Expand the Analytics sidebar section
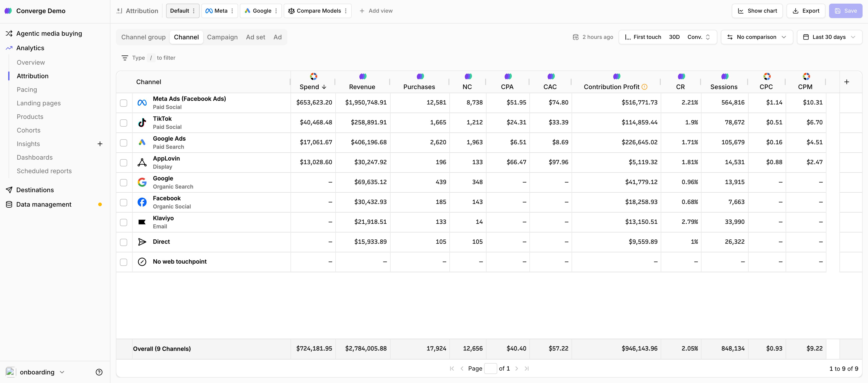 (30, 48)
